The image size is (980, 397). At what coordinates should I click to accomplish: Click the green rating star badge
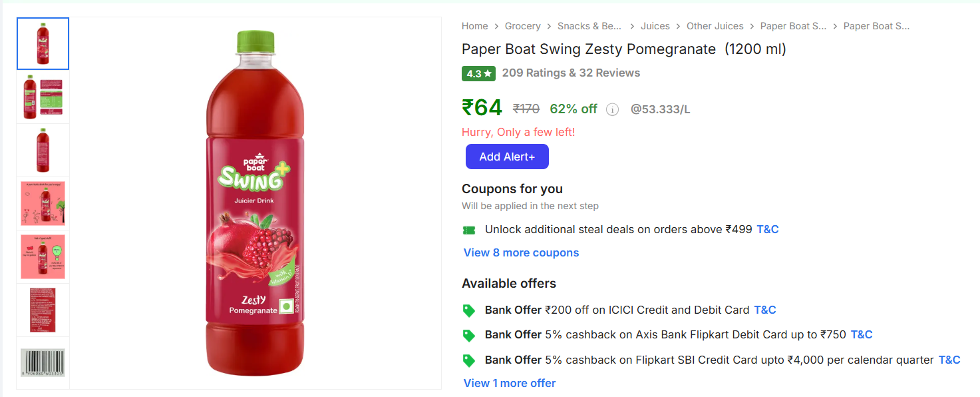coord(478,73)
